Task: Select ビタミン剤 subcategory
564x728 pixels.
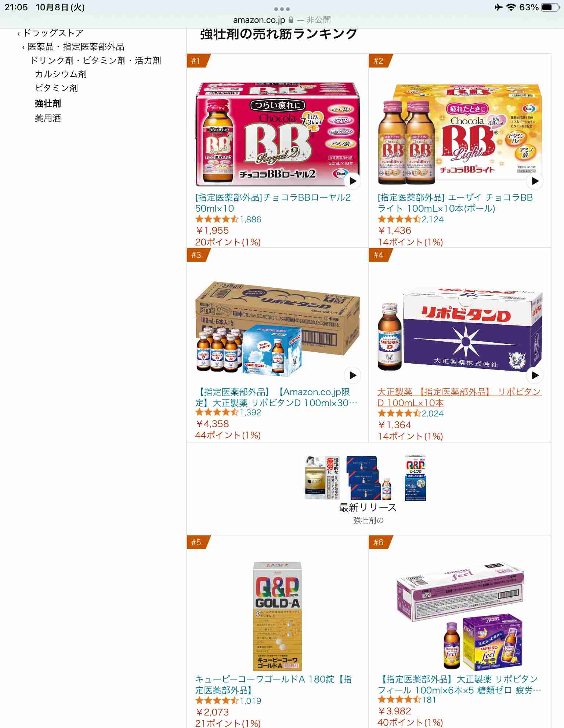Action: point(57,88)
